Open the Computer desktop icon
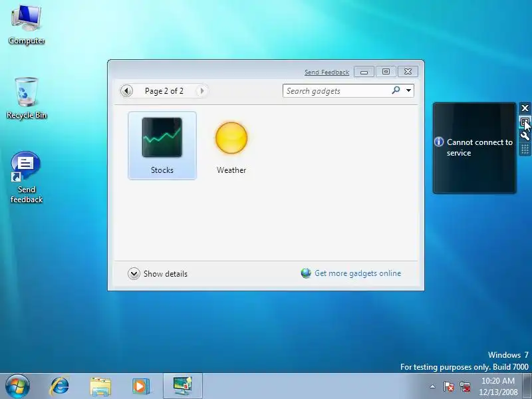Image resolution: width=532 pixels, height=399 pixels. point(27,25)
